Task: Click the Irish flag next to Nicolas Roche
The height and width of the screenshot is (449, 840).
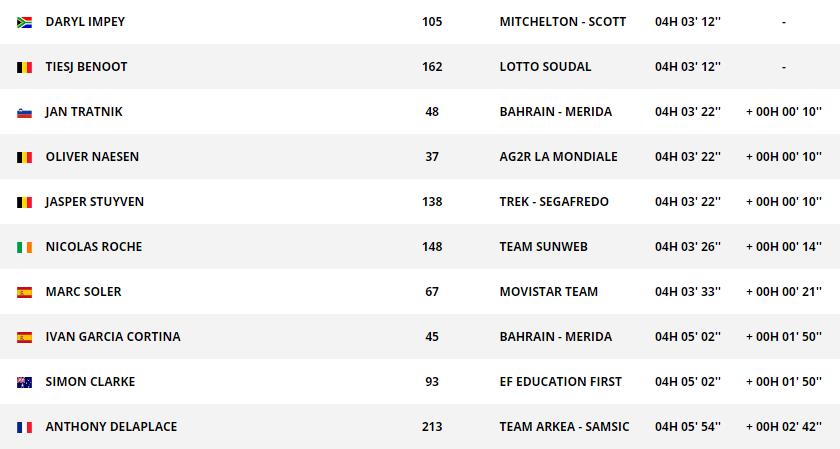Action: 24,247
